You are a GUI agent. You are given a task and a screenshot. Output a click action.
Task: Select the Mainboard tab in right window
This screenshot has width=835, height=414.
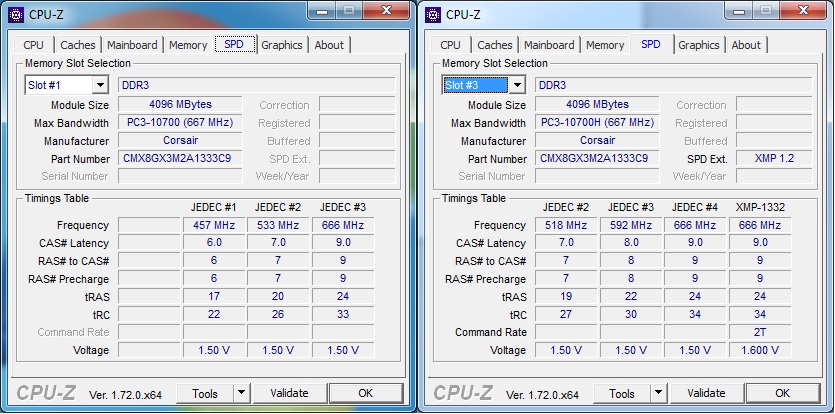[x=549, y=45]
